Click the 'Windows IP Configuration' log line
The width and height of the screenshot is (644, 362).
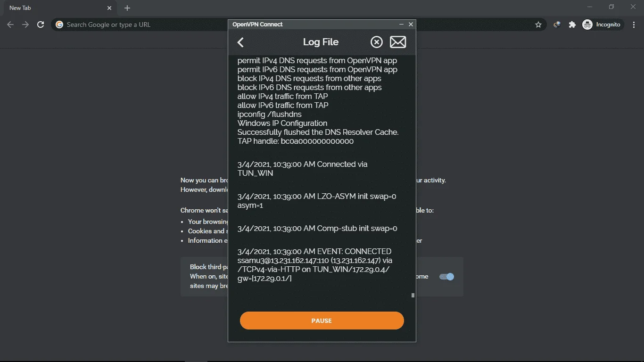[x=282, y=123]
